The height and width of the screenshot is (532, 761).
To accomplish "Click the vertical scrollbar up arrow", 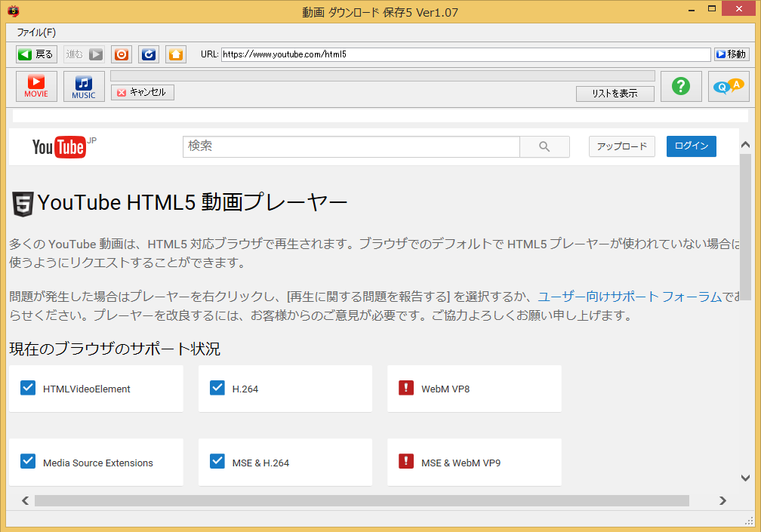I will pyautogui.click(x=745, y=145).
